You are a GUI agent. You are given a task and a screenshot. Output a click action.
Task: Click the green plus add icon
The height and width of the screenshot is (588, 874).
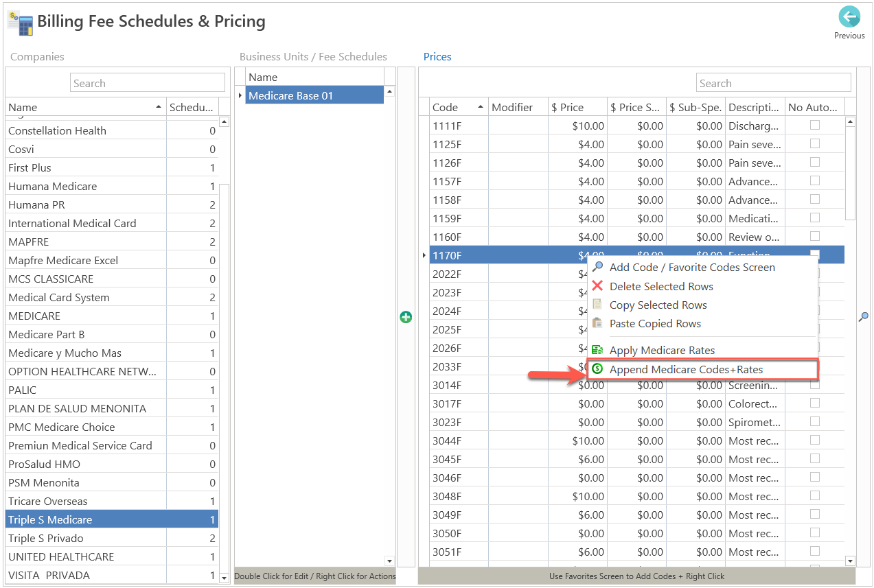pos(406,317)
